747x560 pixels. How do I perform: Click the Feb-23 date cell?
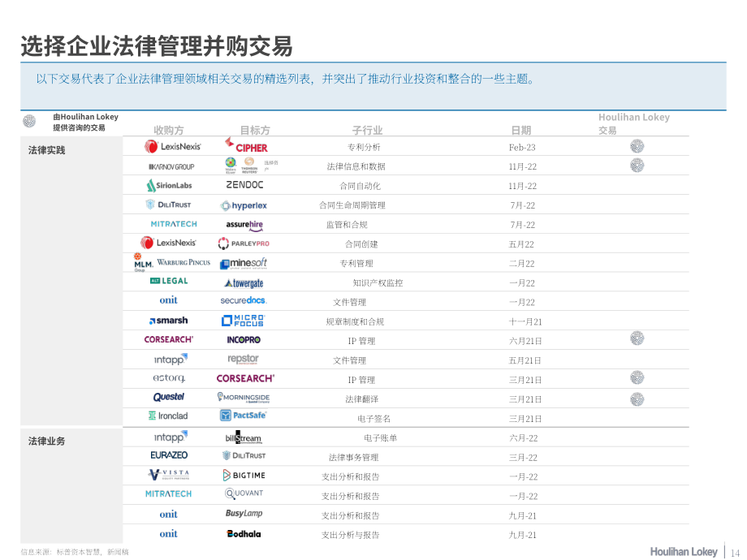coord(522,148)
